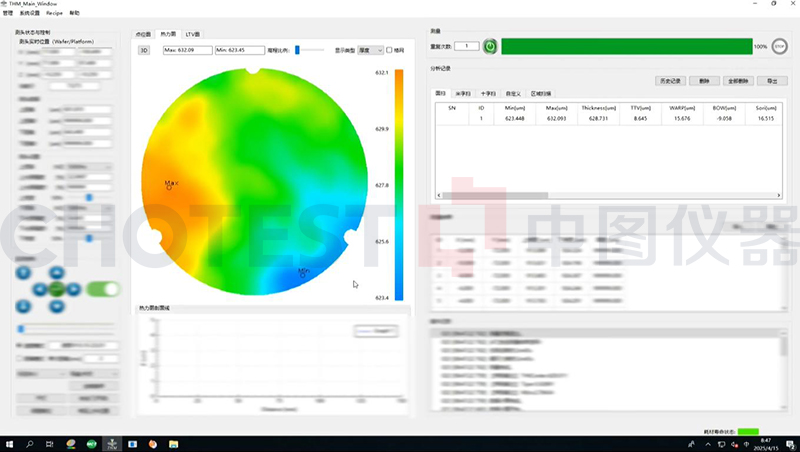Show hidden system tray icons chevron

pos(708,444)
